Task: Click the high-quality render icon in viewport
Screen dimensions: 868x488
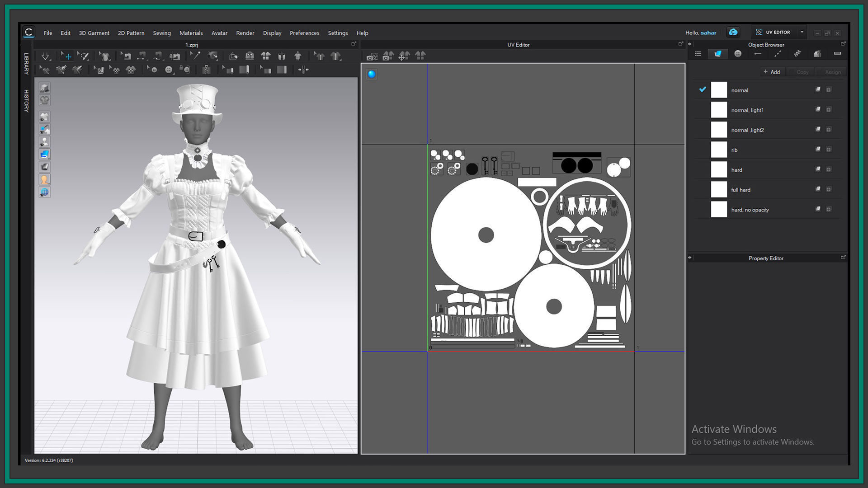Action: (x=44, y=88)
